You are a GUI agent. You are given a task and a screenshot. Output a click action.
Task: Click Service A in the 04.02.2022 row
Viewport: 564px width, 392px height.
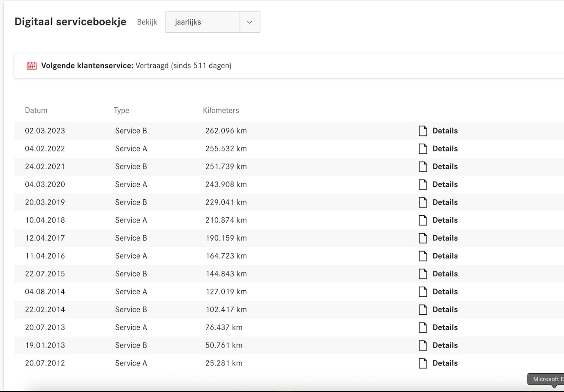[131, 149]
